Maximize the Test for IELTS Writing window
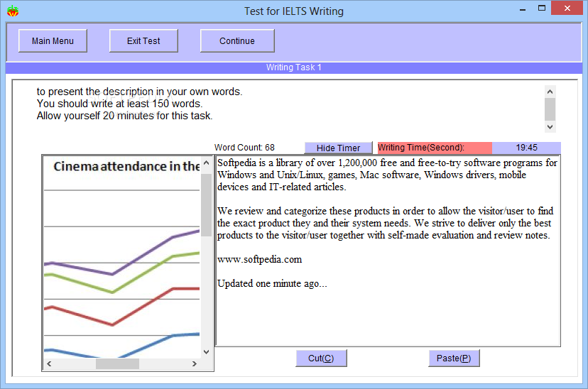Screen dimensions: 588x389 click(x=542, y=9)
